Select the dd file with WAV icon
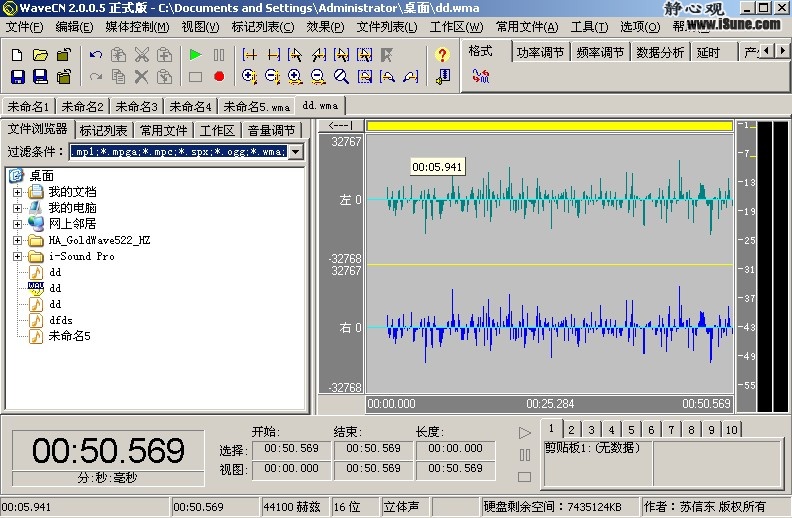Viewport: 792px width, 518px height. tap(55, 288)
